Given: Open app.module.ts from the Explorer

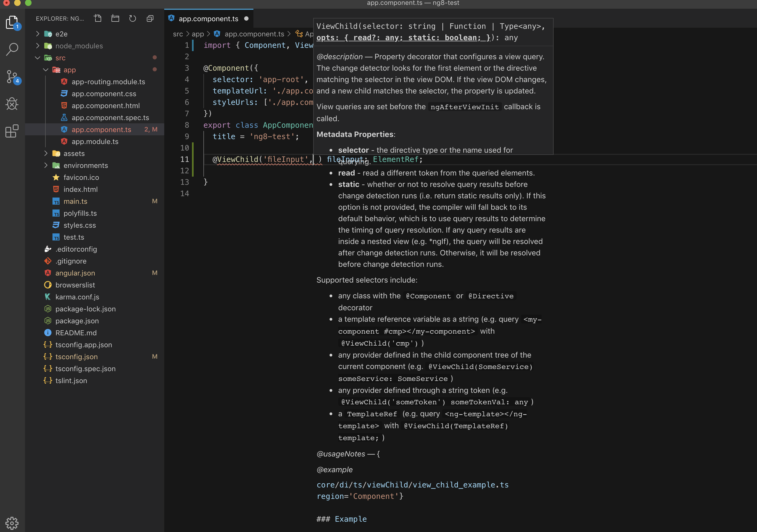Looking at the screenshot, I should click(95, 141).
